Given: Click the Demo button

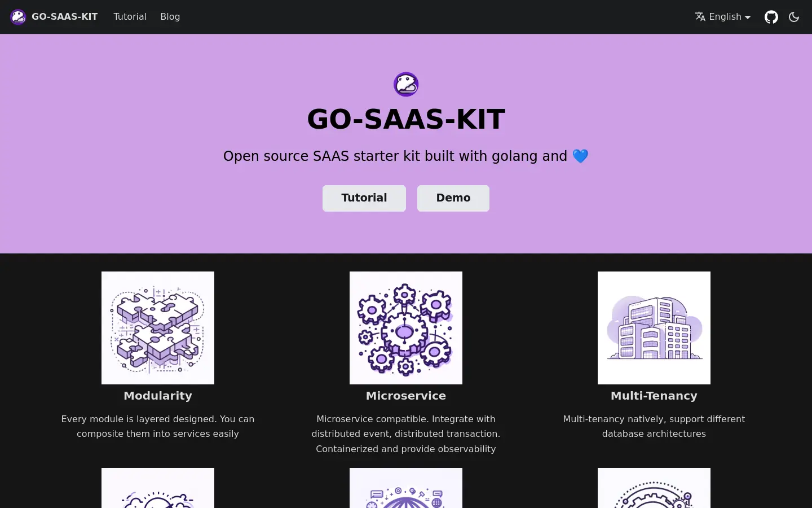Looking at the screenshot, I should [x=453, y=198].
